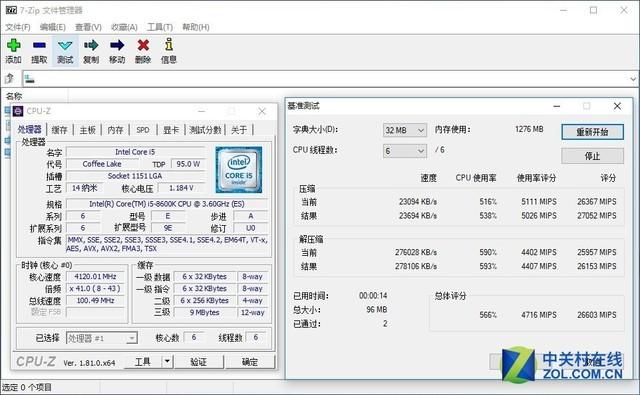Switch to the 处理器 tab in CPU-Z
The image size is (640, 395).
(29, 129)
